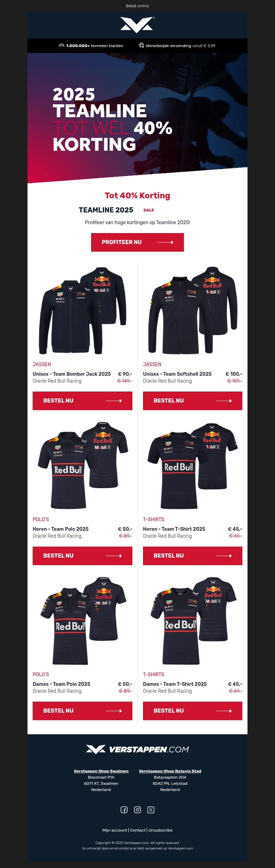Viewport: 275px width, 868px height.
Task: Click the worldwide shipping globe icon
Action: (x=141, y=45)
